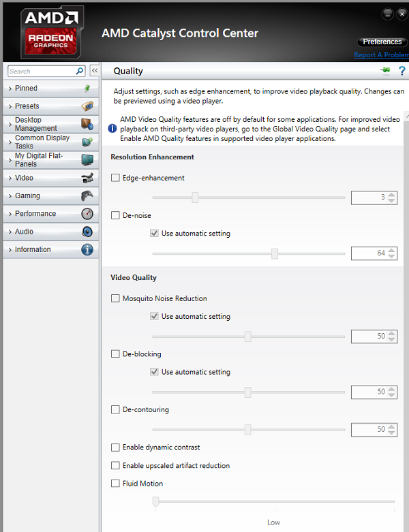The height and width of the screenshot is (532, 409).
Task: Toggle De-noise Use automatic setting
Action: coord(155,234)
